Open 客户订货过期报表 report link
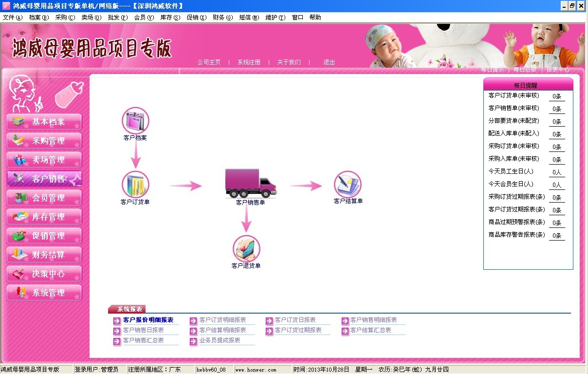 pyautogui.click(x=298, y=330)
